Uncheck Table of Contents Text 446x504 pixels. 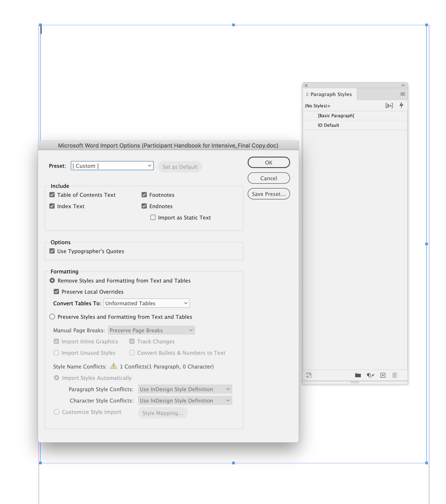(52, 195)
